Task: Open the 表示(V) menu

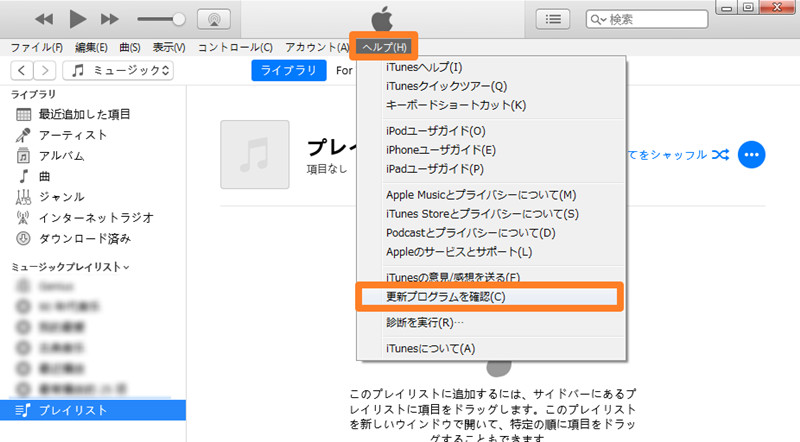Action: tap(169, 47)
